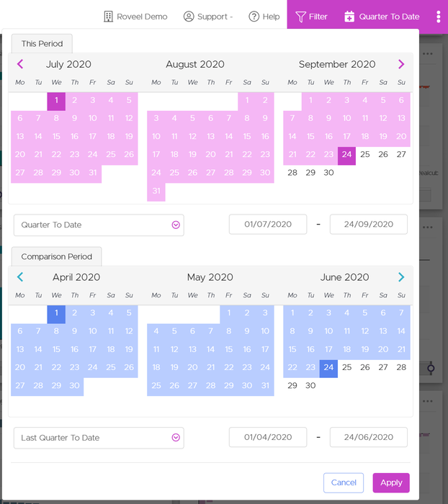Expand the Quarter To Date dropdown
This screenshot has height=504, width=448.
[176, 225]
